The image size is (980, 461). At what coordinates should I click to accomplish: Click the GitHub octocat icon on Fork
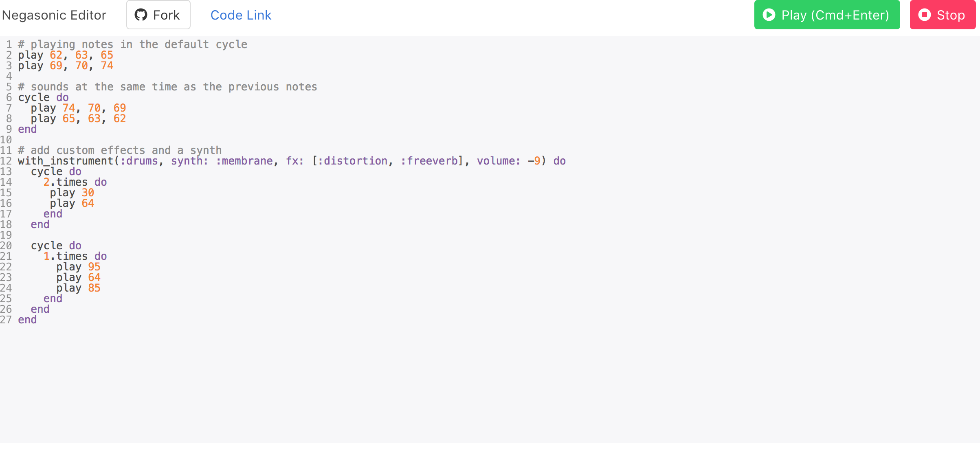point(141,15)
